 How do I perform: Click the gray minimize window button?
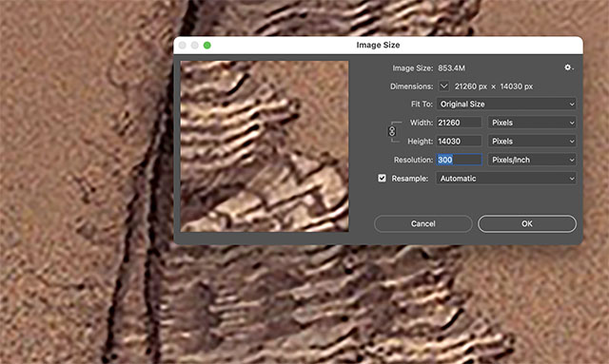point(195,46)
